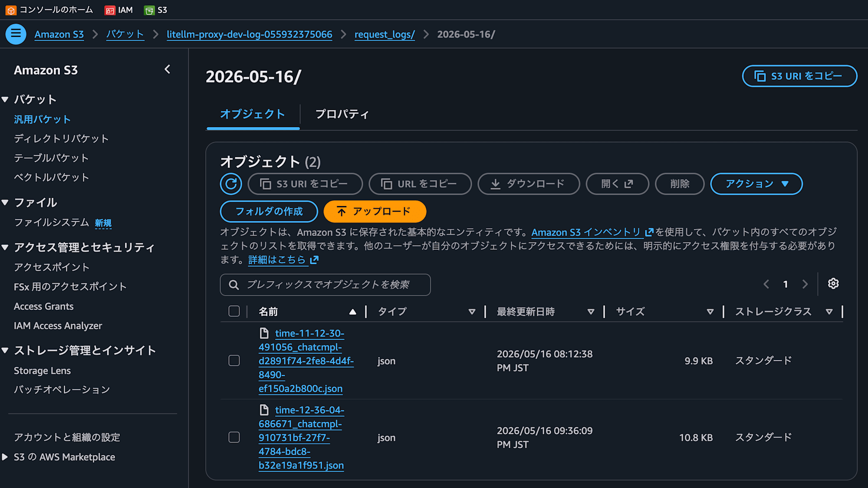The width and height of the screenshot is (868, 488).
Task: Click the 削除 button
Action: 680,184
